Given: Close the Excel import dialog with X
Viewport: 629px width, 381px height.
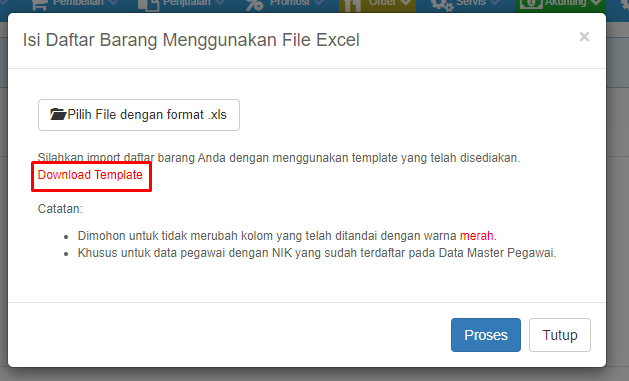Looking at the screenshot, I should [584, 37].
